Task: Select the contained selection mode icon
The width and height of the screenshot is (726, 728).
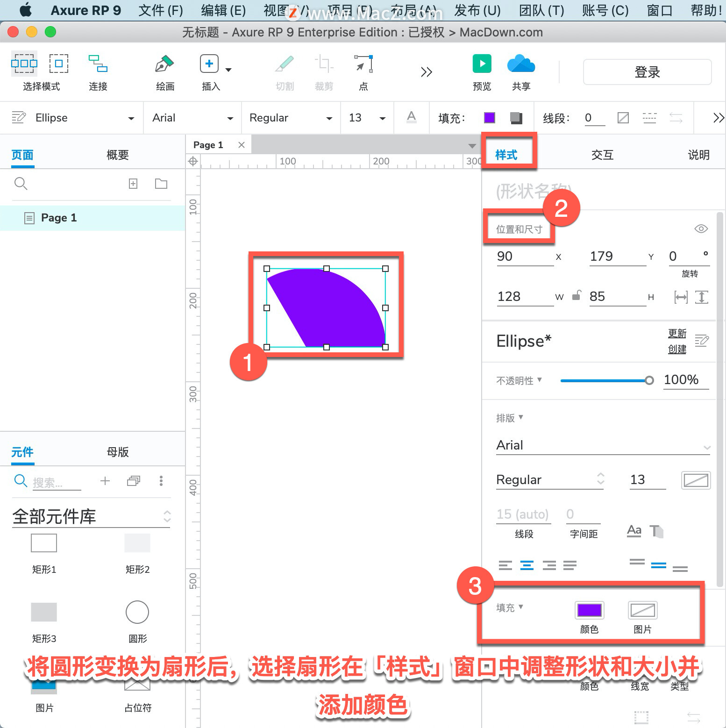Action: [x=59, y=64]
